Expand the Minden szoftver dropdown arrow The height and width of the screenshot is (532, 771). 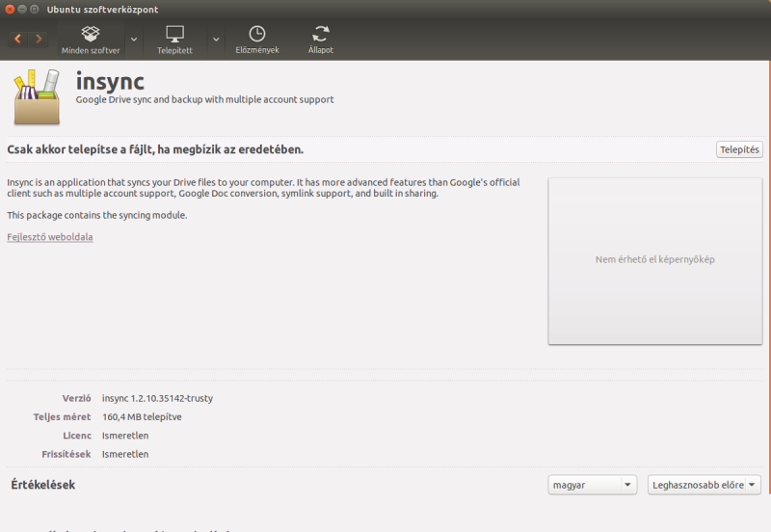[134, 40]
